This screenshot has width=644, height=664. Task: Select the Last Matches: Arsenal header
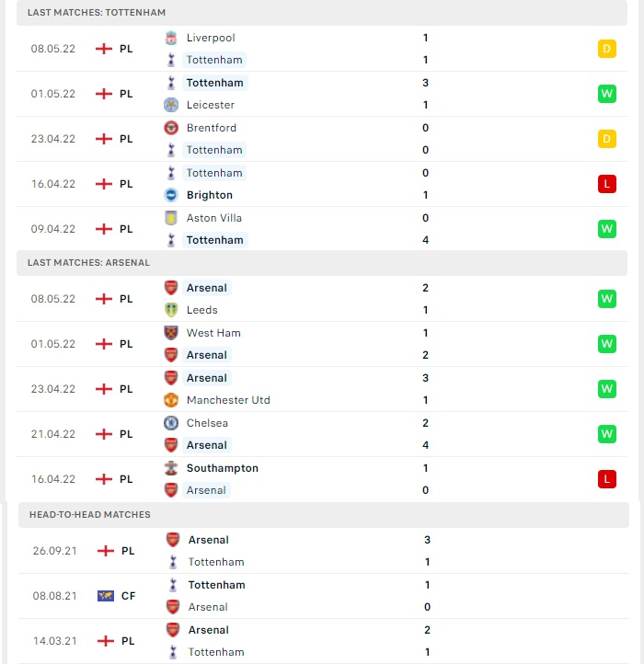pyautogui.click(x=322, y=262)
